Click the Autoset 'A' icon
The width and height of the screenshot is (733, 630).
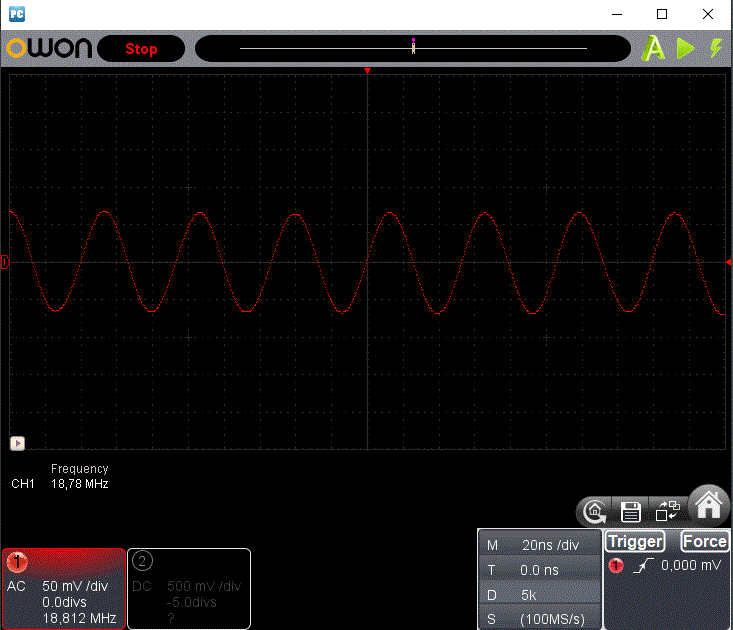pos(653,48)
